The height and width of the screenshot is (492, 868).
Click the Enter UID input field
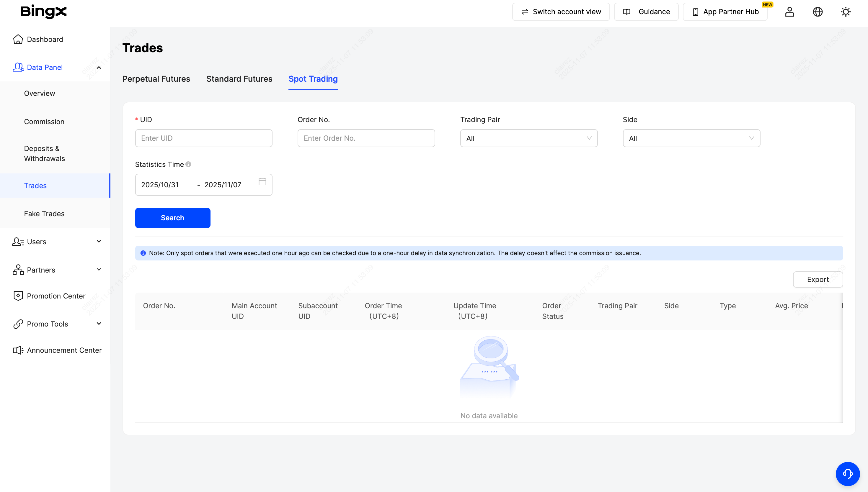[203, 138]
